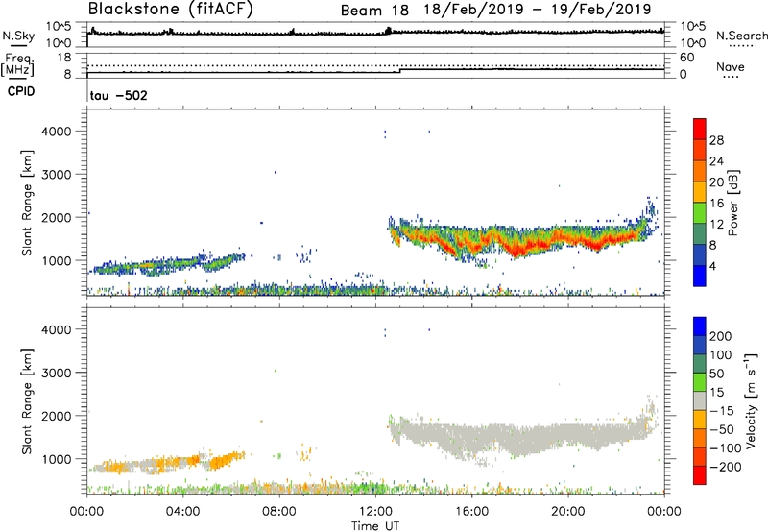This screenshot has width=768, height=532.
Task: Click the Freq. [MHz] axis label
Action: 18,65
